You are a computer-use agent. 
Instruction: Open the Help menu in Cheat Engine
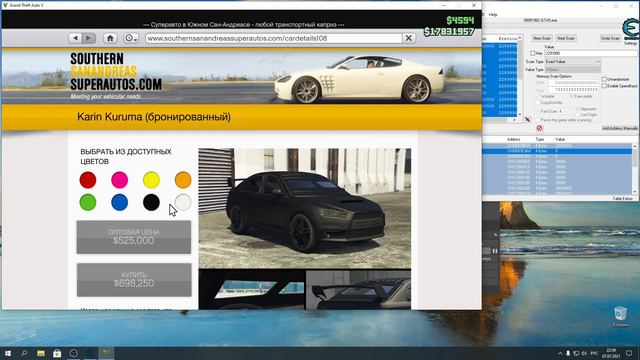pyautogui.click(x=493, y=14)
